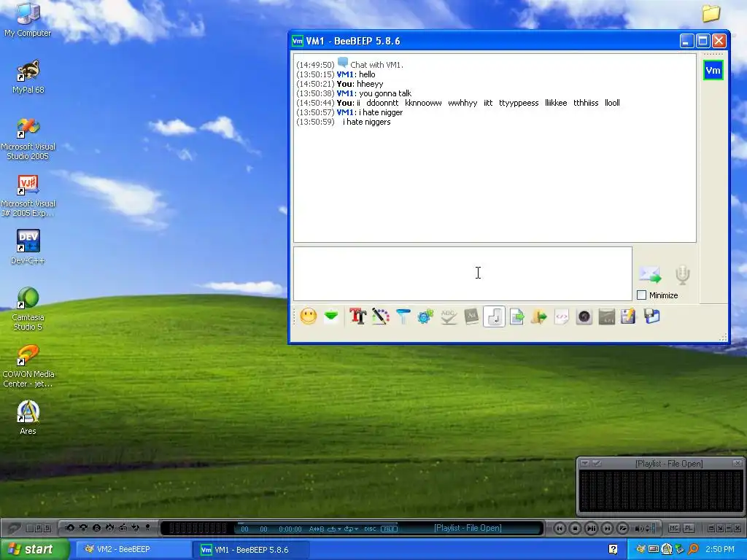
Task: Open file with media player folder button
Action: [622, 528]
